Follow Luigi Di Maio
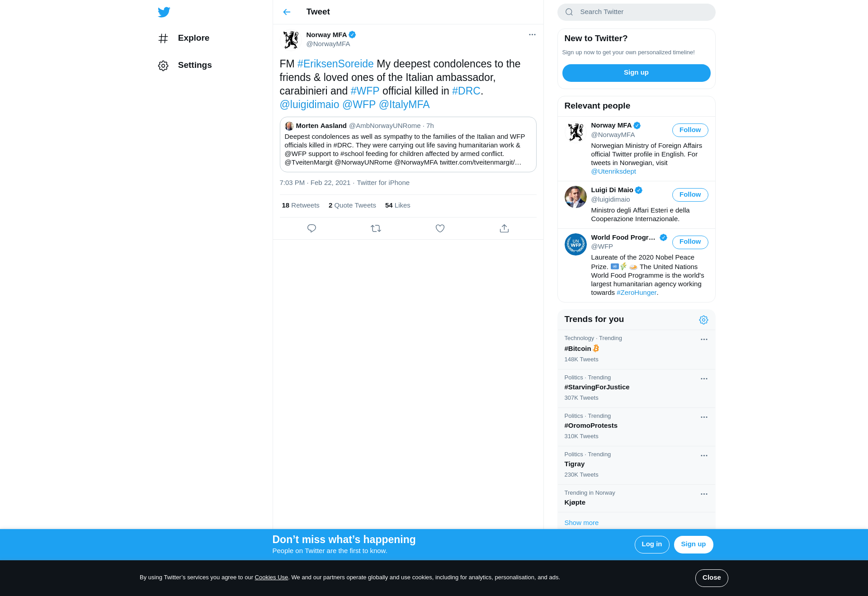The image size is (868, 596). pyautogui.click(x=690, y=195)
